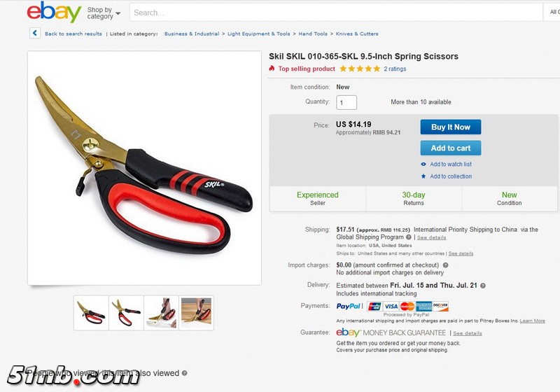The height and width of the screenshot is (392, 560).
Task: Click the delivery estimate help icon
Action: pos(483,286)
